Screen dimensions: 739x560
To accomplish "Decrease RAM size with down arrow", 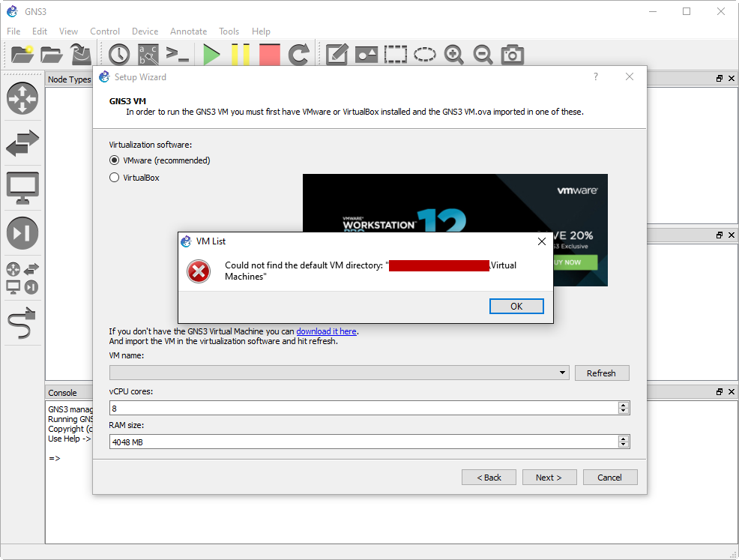I will click(x=623, y=445).
